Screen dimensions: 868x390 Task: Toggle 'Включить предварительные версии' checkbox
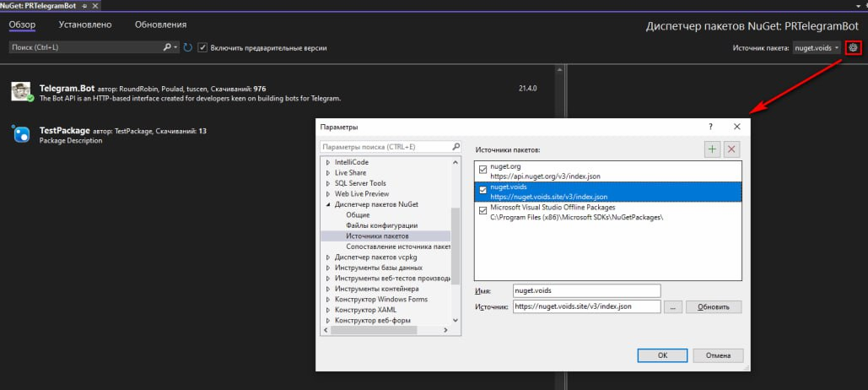[x=202, y=47]
